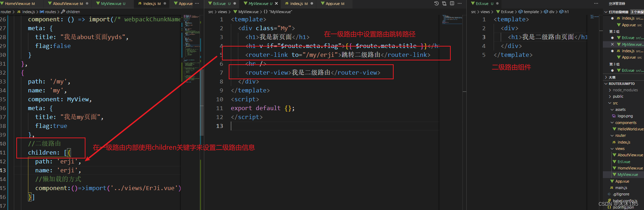The width and height of the screenshot is (644, 210).
Task: Select index.js under first open editors group
Action: [x=623, y=18]
